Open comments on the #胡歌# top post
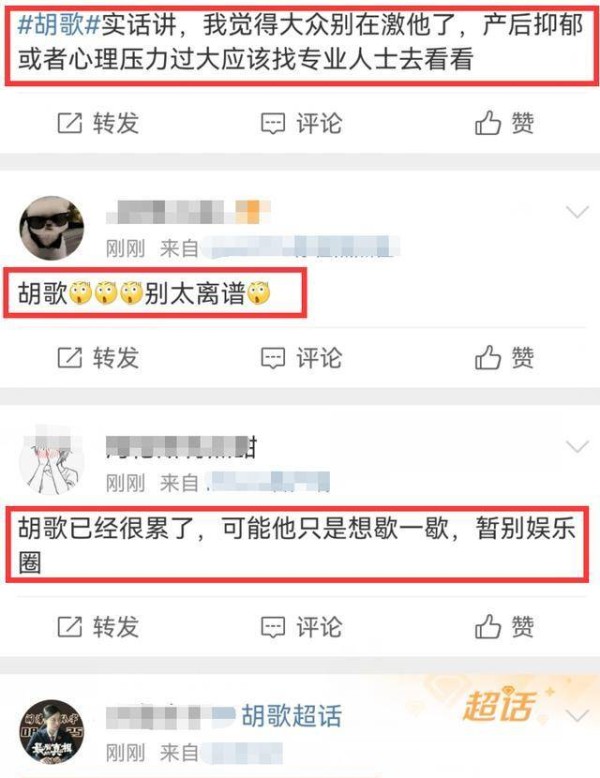 [301, 123]
